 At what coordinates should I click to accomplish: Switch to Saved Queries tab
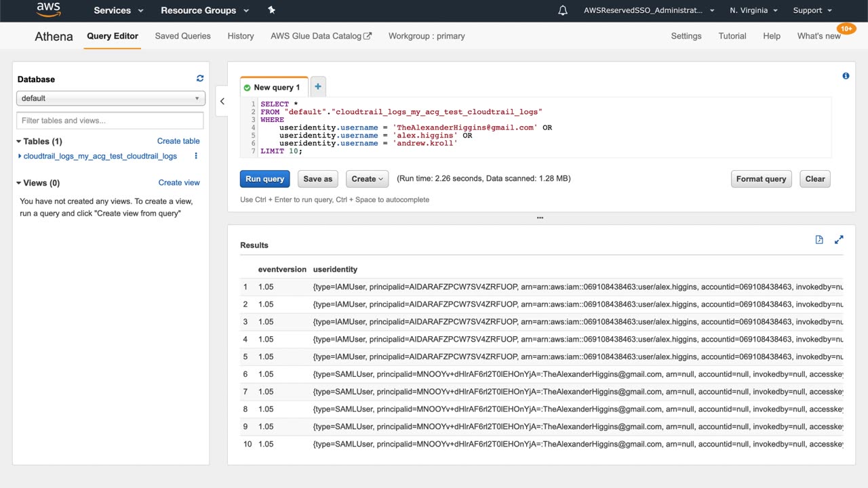click(182, 36)
